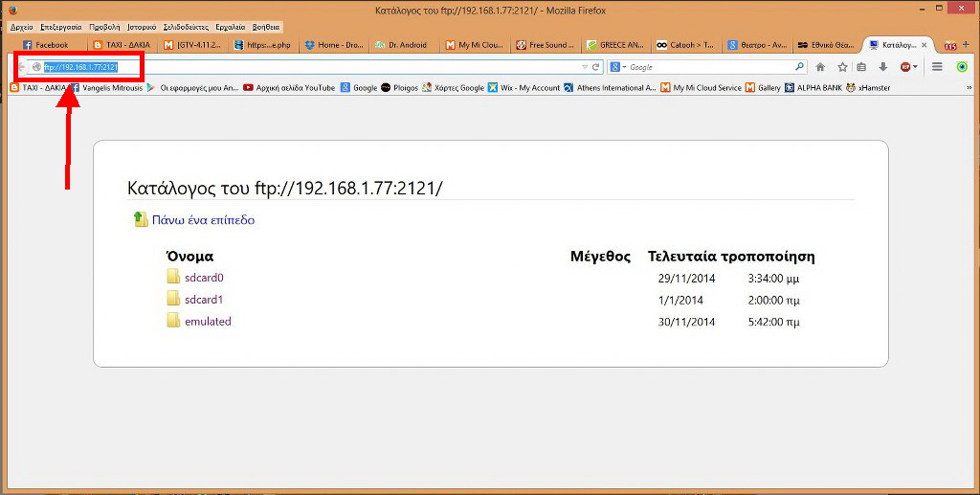The image size is (980, 495).
Task: Open the bookmarks list icon in the toolbar
Action: pyautogui.click(x=862, y=67)
